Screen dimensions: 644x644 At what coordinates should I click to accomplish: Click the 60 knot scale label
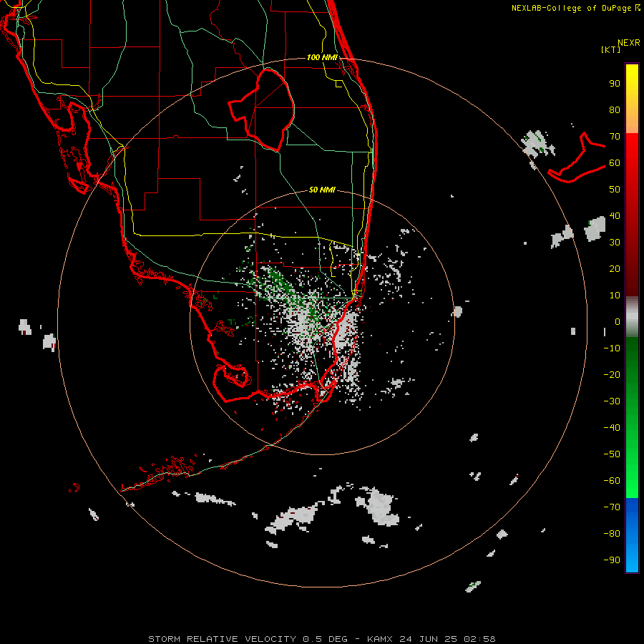tap(615, 163)
